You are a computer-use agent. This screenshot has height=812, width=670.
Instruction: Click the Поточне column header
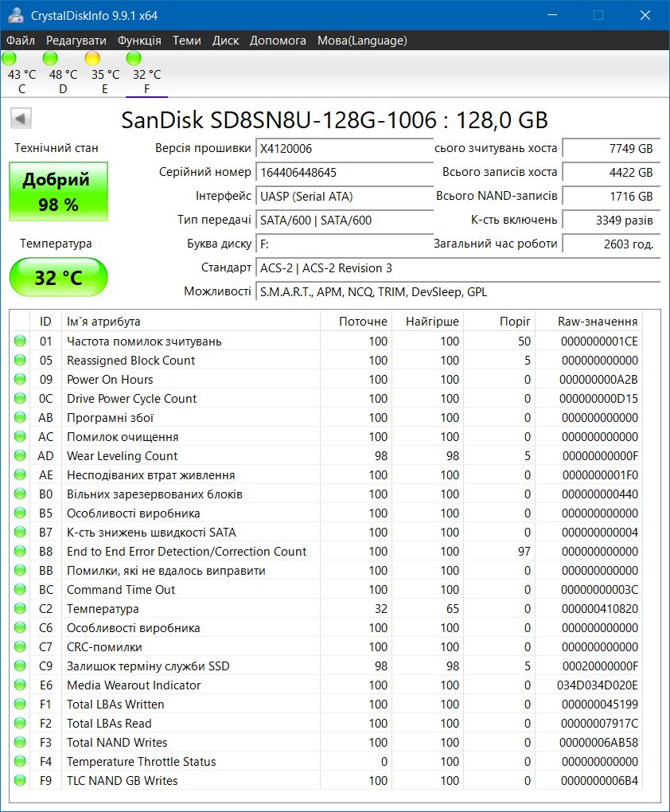pyautogui.click(x=356, y=321)
